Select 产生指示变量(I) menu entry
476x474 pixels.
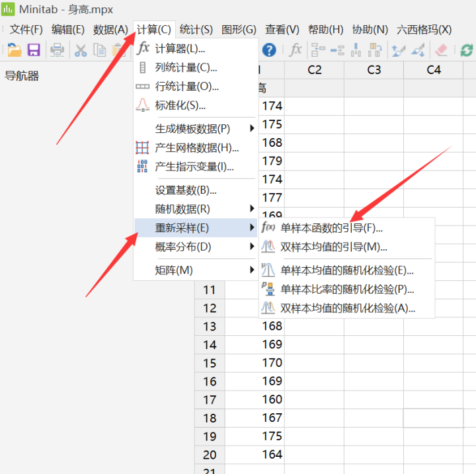(x=196, y=167)
